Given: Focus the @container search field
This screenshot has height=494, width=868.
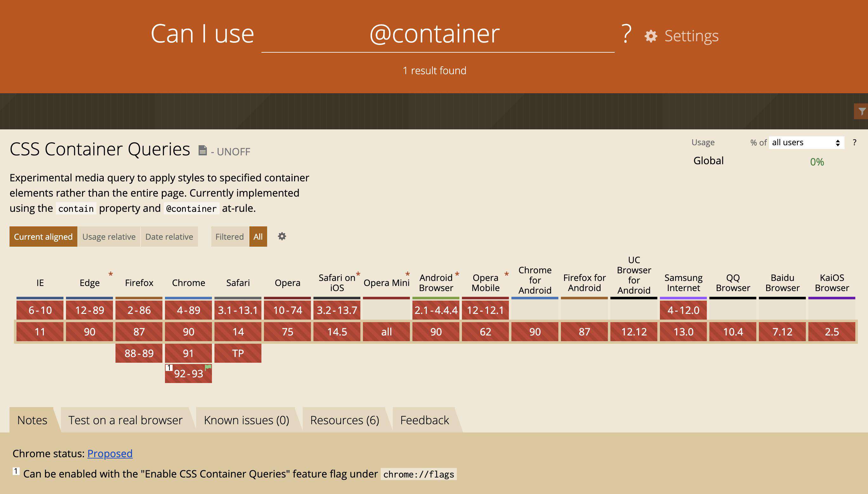Looking at the screenshot, I should (x=438, y=34).
